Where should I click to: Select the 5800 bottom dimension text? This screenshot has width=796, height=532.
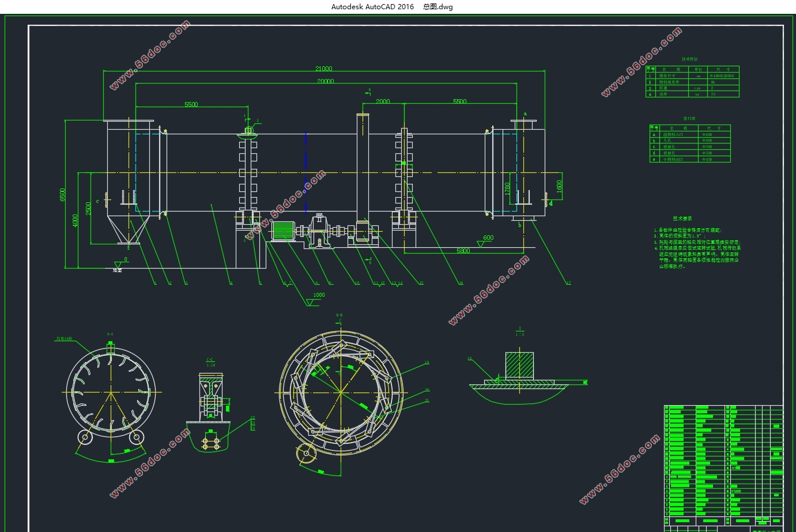463,251
